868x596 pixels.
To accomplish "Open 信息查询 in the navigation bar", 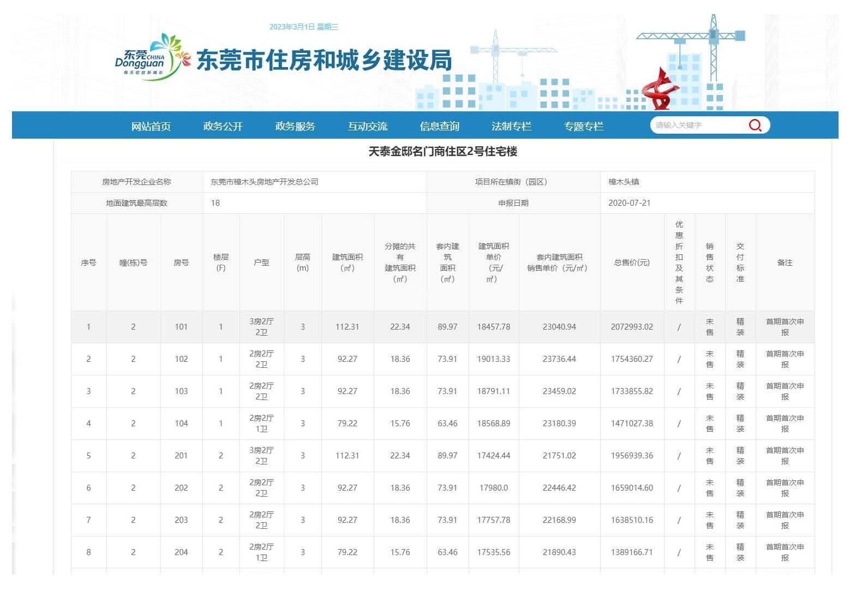I will [439, 127].
